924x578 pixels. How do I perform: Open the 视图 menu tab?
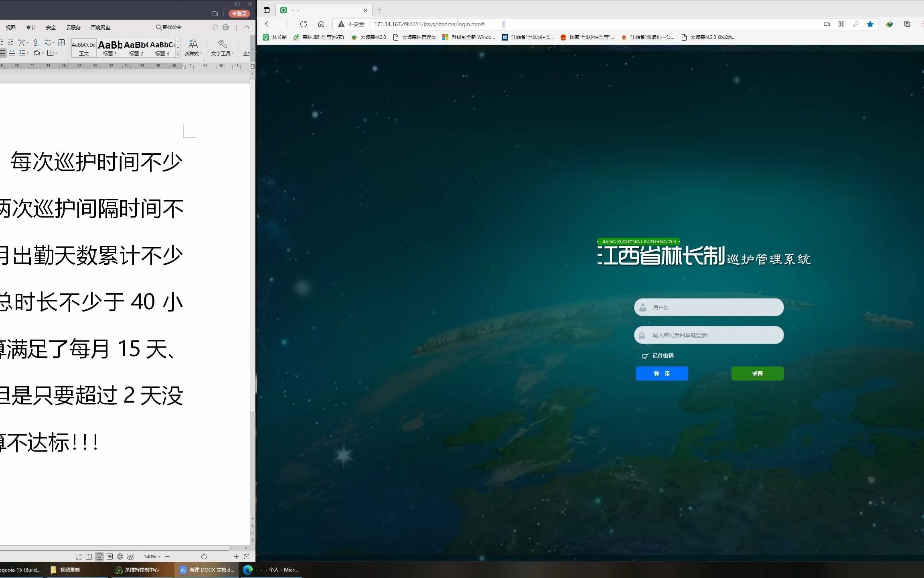tap(11, 27)
